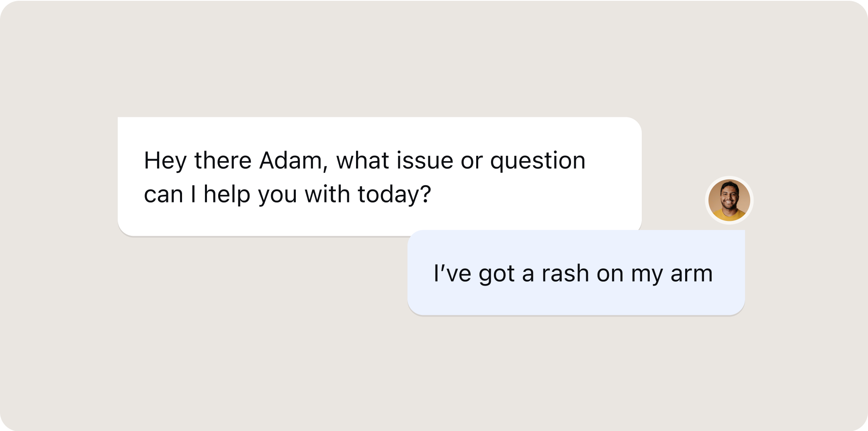
Task: Click the word "Hey" opening the greeting
Action: [165, 161]
